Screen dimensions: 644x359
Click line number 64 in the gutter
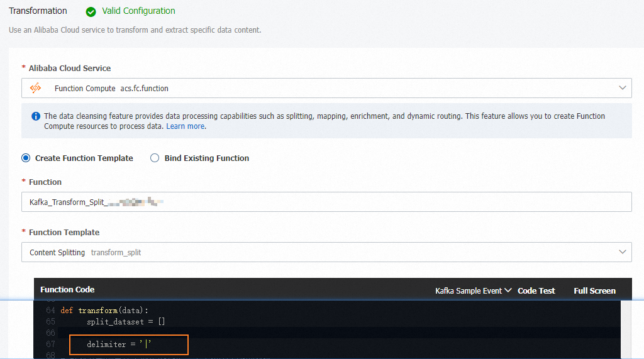(50, 310)
